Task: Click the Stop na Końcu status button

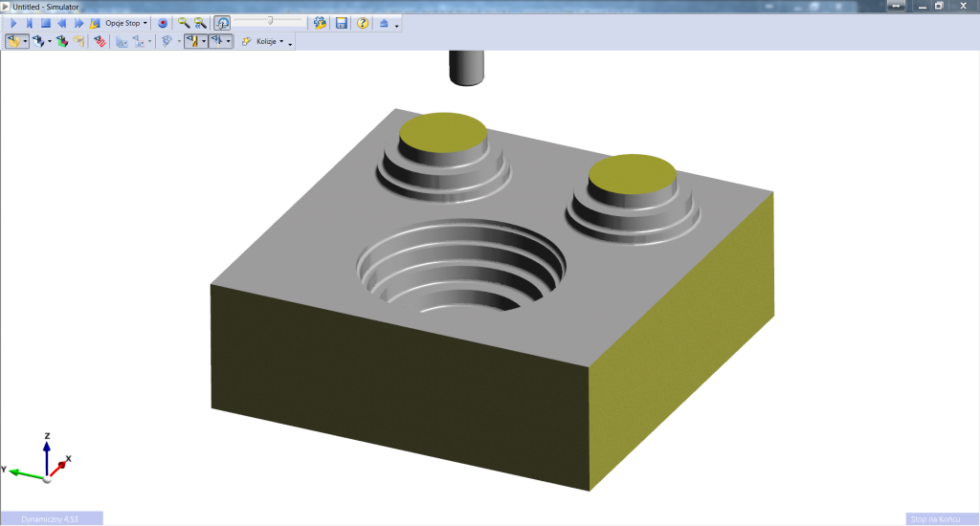Action: [x=941, y=518]
